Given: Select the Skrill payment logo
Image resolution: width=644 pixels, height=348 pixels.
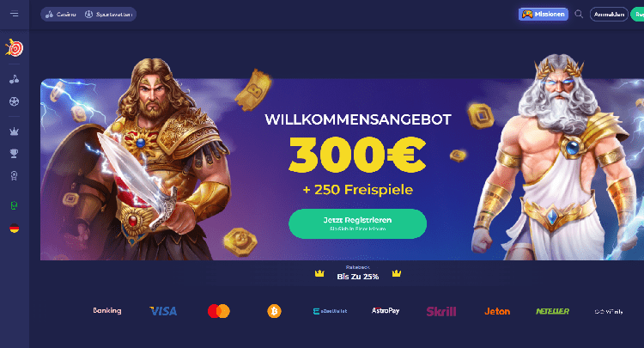Looking at the screenshot, I should 441,311.
